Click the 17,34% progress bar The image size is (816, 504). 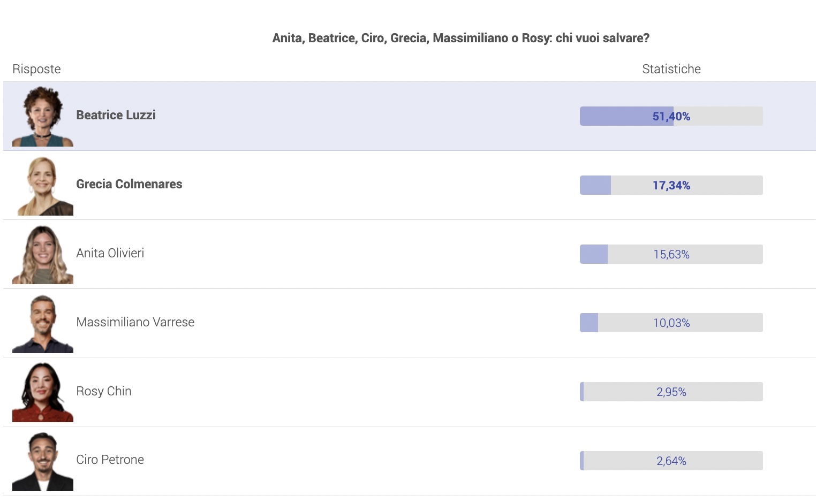pos(671,185)
